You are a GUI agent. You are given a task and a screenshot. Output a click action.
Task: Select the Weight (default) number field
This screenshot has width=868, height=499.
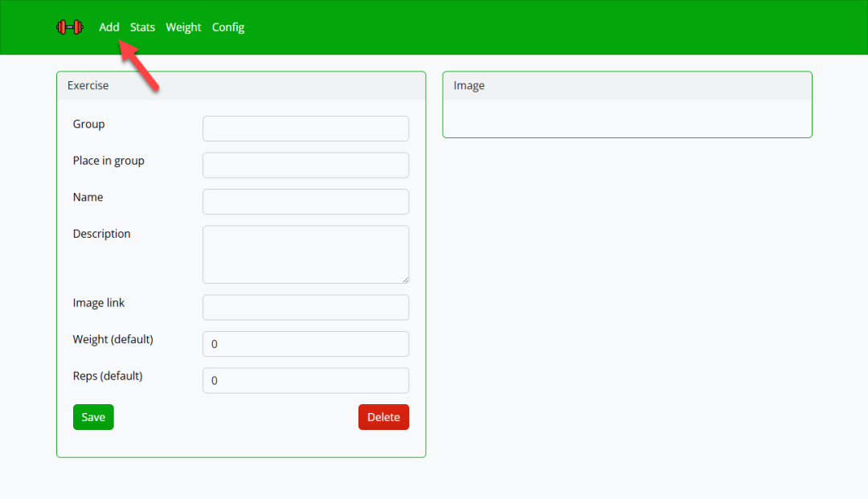coord(305,344)
